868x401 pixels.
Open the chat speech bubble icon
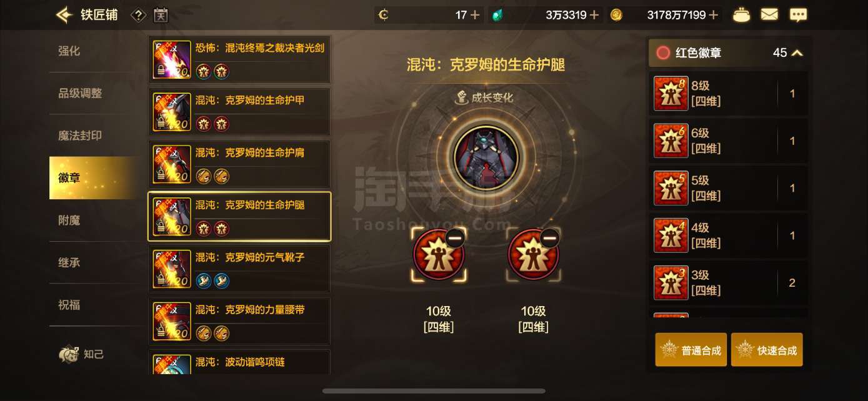tap(798, 15)
